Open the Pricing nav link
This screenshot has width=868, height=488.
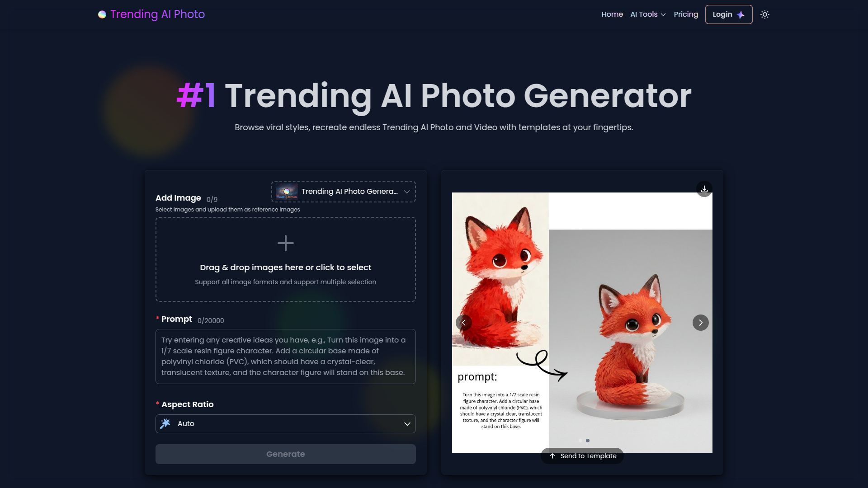point(686,14)
